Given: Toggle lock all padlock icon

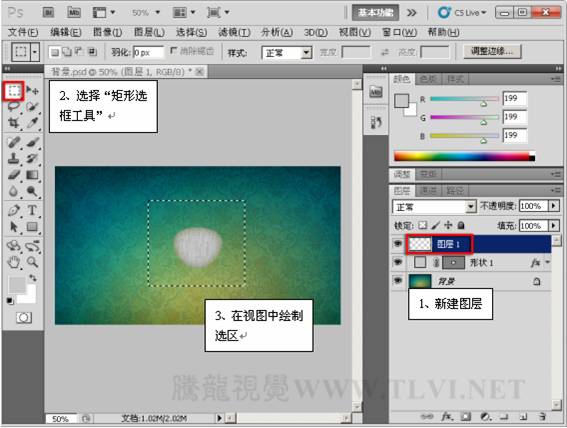Looking at the screenshot, I should point(461,225).
